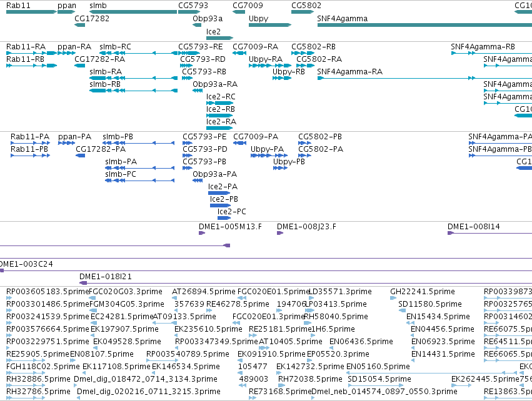Image resolution: width=532 pixels, height=401 pixels.
Task: Select protein SNF4Agamma-PB
Action: (499, 149)
